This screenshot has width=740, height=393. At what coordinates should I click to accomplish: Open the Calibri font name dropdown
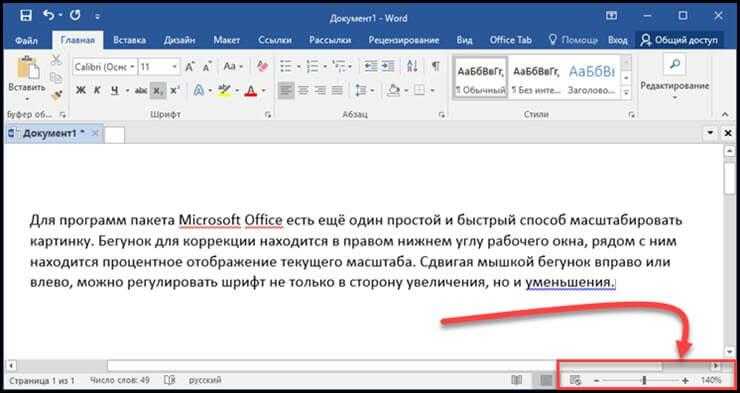(x=132, y=67)
